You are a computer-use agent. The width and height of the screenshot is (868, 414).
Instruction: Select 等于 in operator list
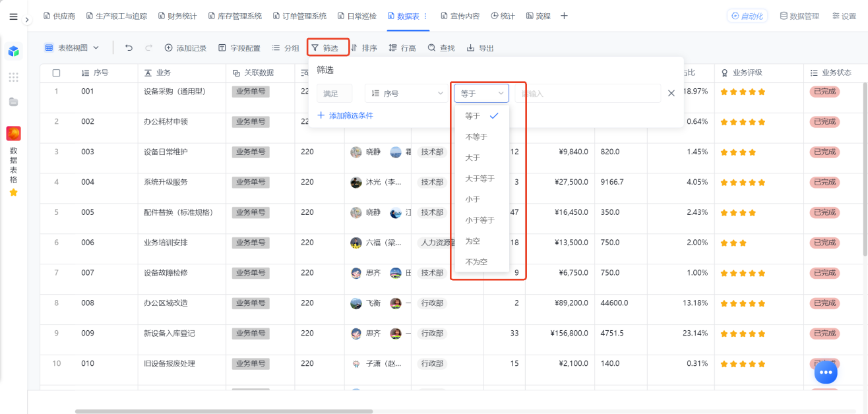481,115
